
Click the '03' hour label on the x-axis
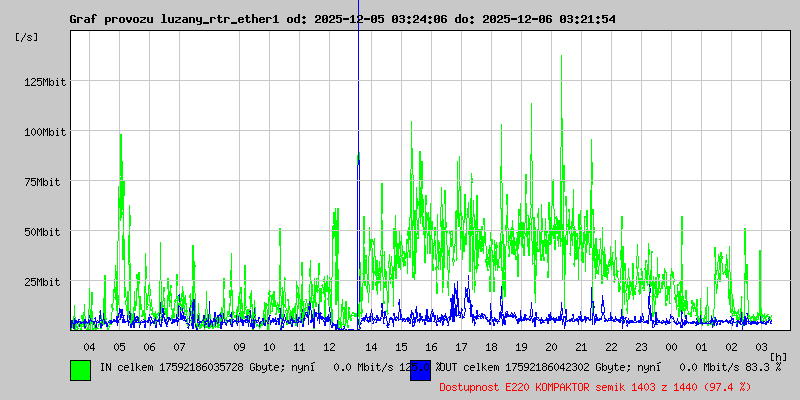(761, 347)
